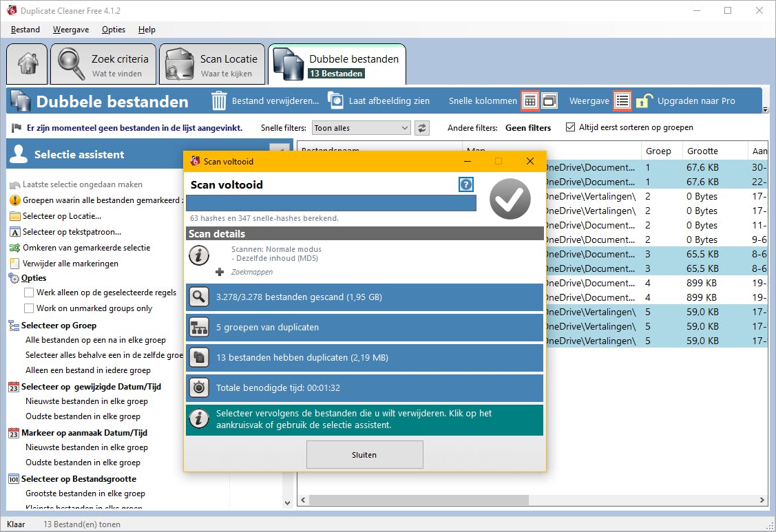Click the Laat afbeelding zien icon
This screenshot has width=776, height=532.
point(336,100)
